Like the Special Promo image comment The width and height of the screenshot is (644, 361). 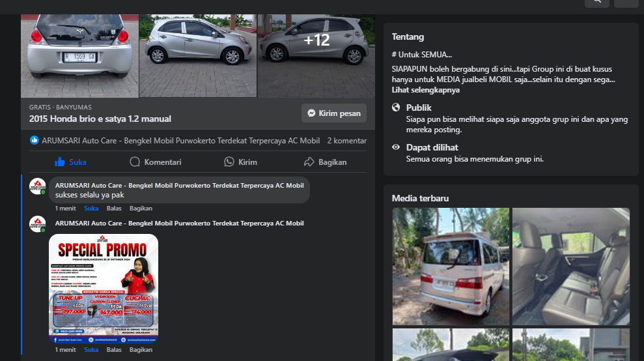coord(91,350)
